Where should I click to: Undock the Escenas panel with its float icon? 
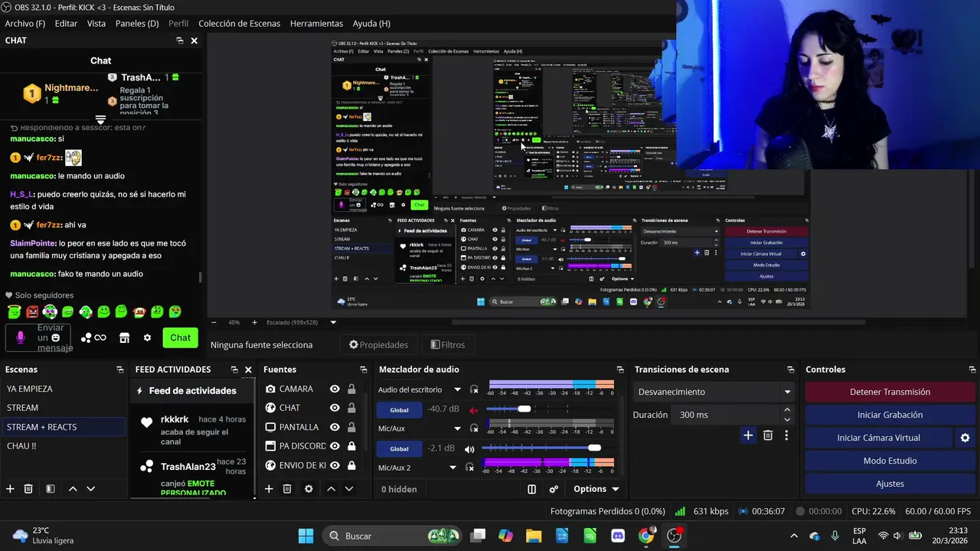point(120,370)
